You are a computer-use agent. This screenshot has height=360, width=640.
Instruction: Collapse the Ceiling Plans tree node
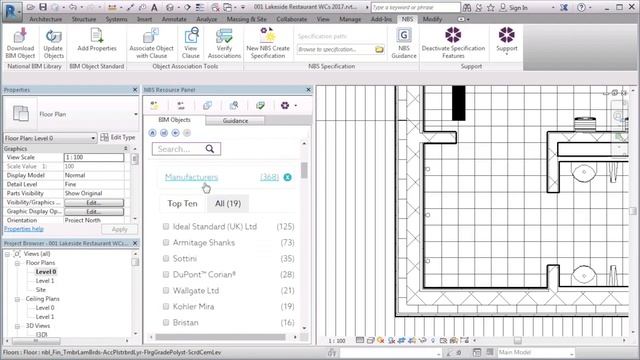click(18, 299)
